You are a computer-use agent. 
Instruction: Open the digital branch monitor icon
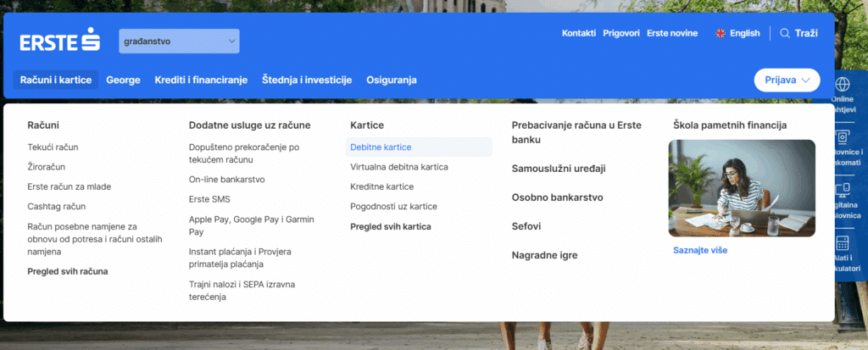(843, 189)
